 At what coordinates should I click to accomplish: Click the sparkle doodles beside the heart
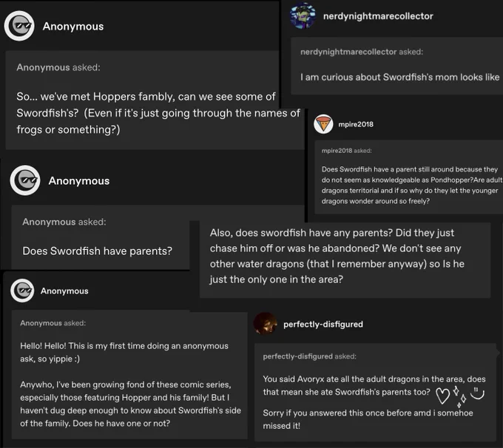459,396
